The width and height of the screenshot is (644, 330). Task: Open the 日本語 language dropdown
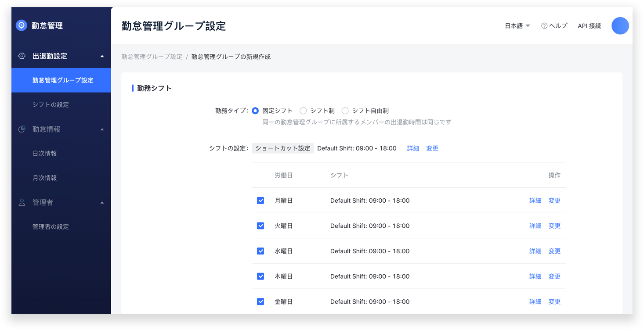pyautogui.click(x=517, y=26)
